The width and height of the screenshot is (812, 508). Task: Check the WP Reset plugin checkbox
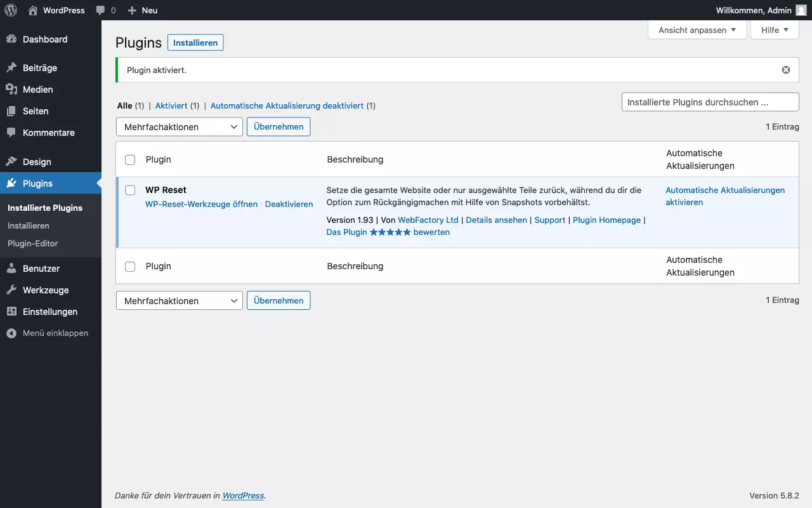click(130, 190)
